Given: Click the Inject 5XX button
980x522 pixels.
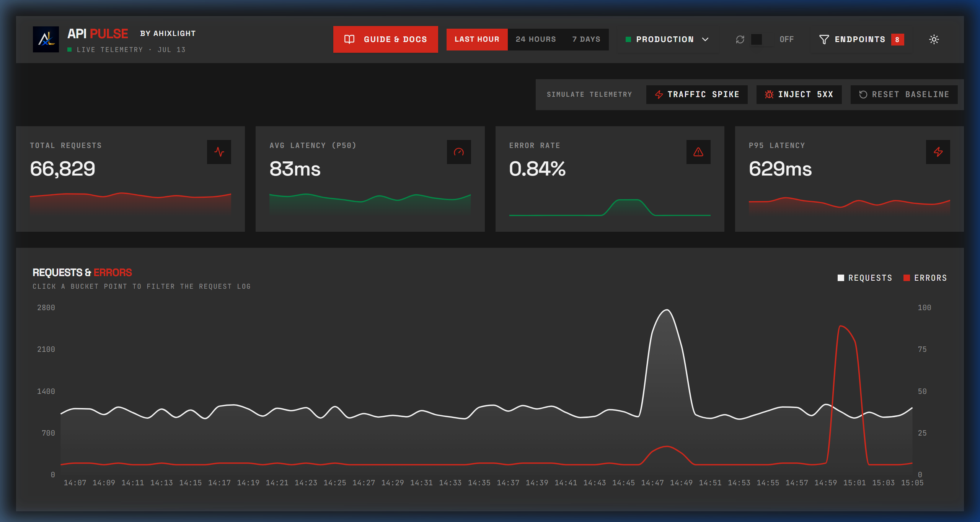Looking at the screenshot, I should click(799, 94).
